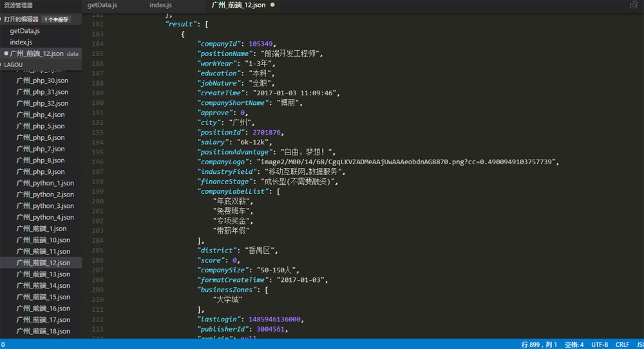Open file 广州_php_31.json
Image resolution: width=644 pixels, height=349 pixels.
tap(43, 92)
